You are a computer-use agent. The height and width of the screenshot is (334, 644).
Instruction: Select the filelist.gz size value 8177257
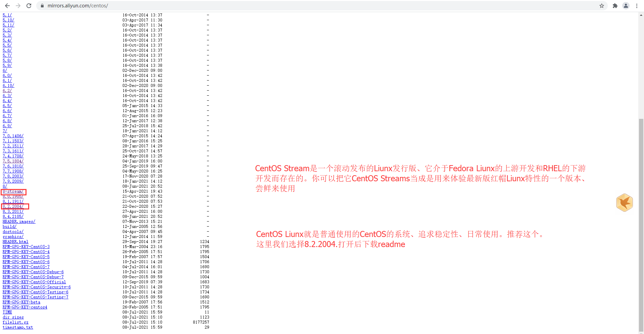pyautogui.click(x=201, y=322)
